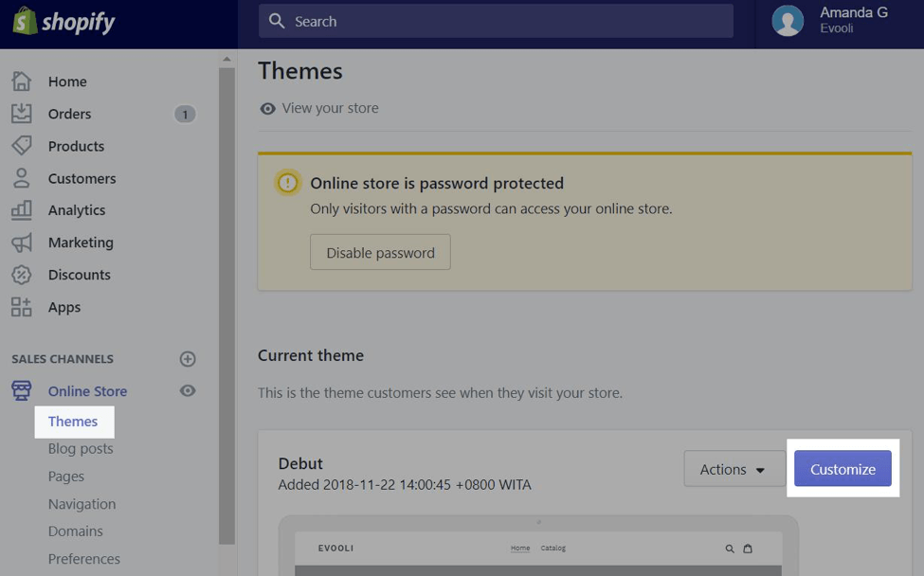
Task: Click the Discounts badge icon
Action: point(21,275)
